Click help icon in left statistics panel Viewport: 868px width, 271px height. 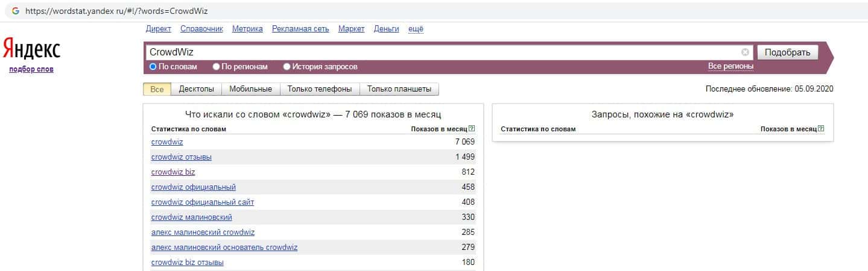pos(472,129)
